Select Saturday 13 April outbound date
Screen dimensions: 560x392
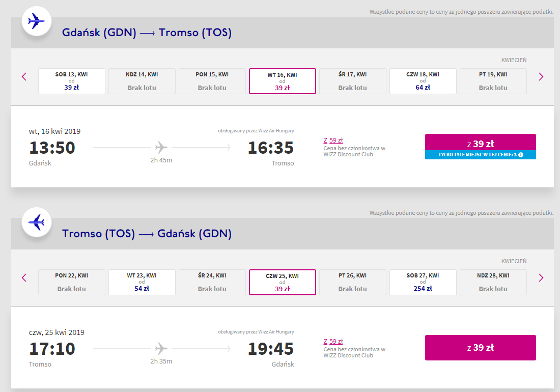72,81
